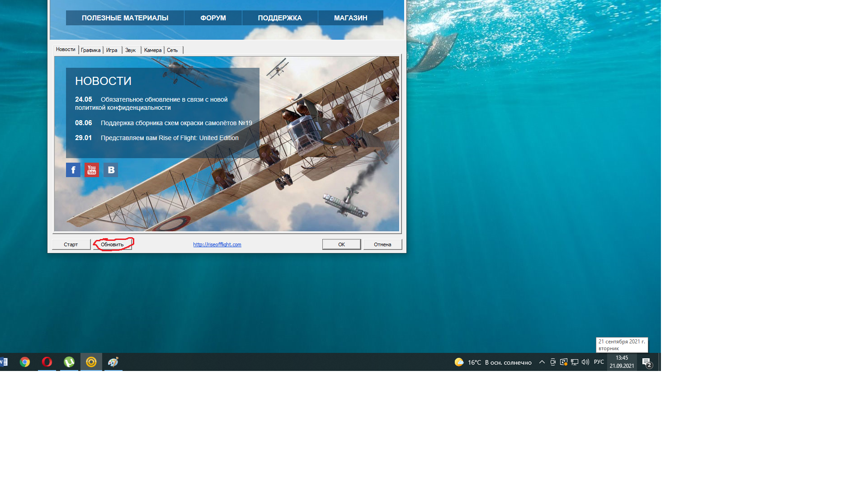The width and height of the screenshot is (868, 488).
Task: Switch to the Графика tab
Action: click(x=91, y=50)
